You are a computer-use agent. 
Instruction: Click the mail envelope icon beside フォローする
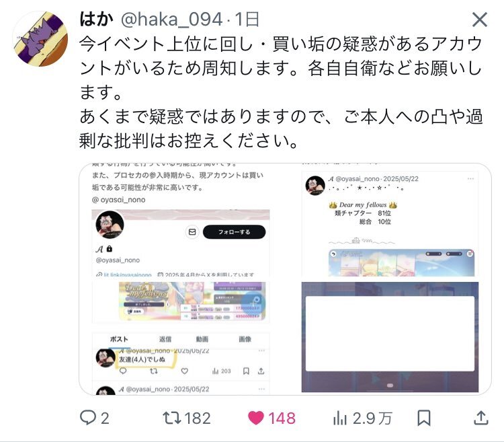192,231
